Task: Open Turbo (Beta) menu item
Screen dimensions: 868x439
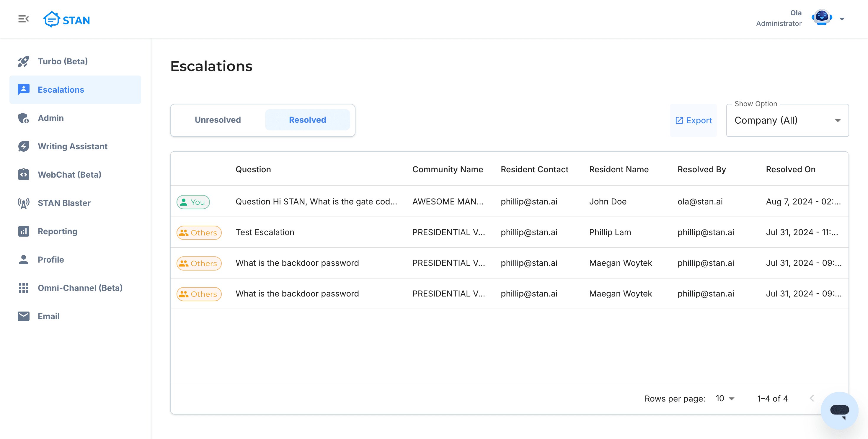Action: 75,61
